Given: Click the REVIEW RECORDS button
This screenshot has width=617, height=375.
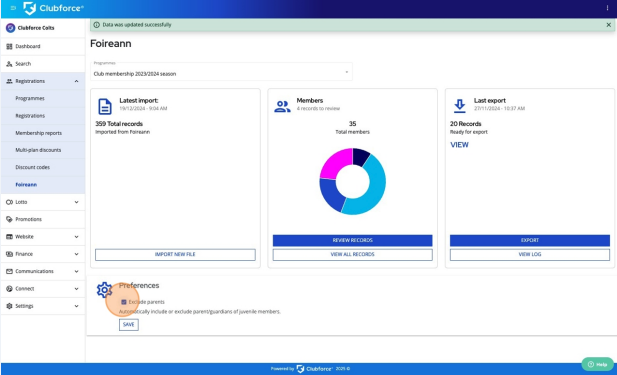Looking at the screenshot, I should 353,240.
